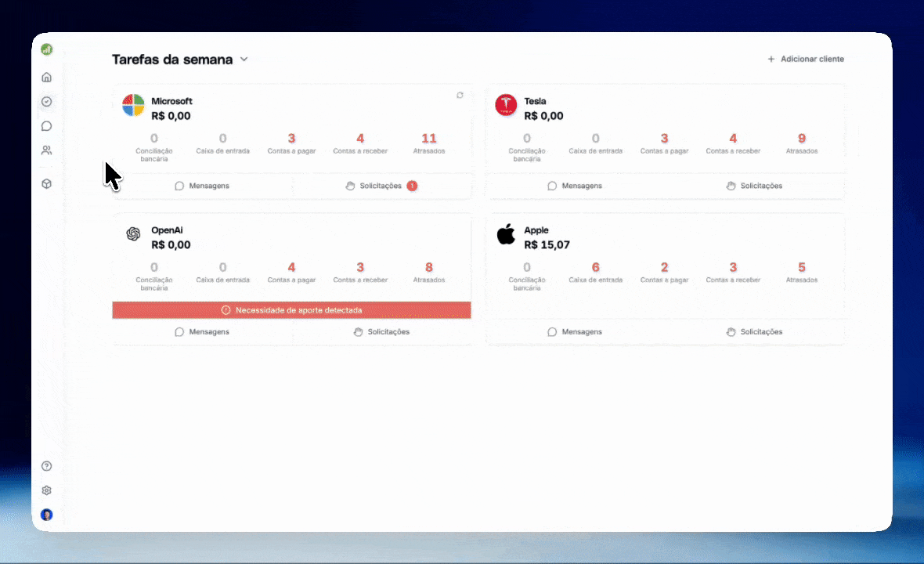Viewport: 924px width, 564px height.
Task: Click Adicionar cliente button
Action: coord(806,59)
